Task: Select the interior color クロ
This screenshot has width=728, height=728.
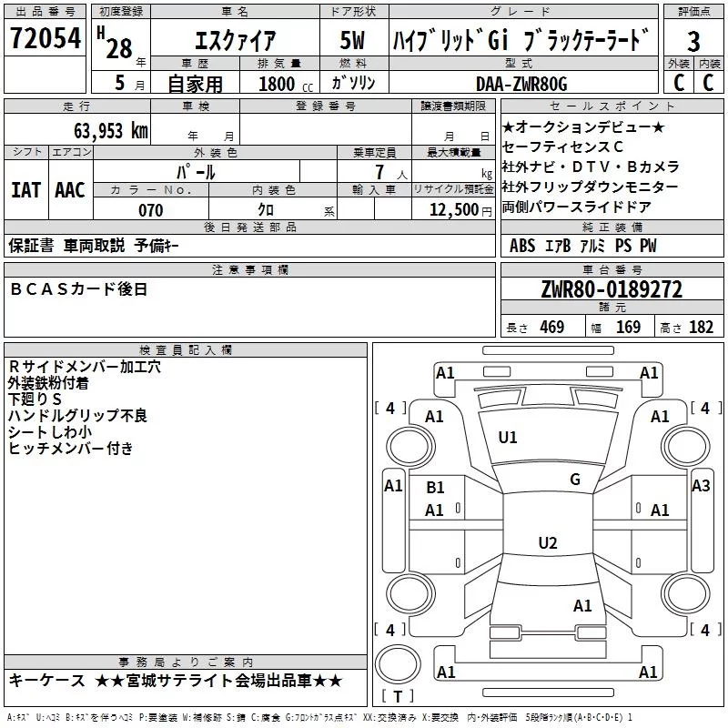Action: click(266, 210)
